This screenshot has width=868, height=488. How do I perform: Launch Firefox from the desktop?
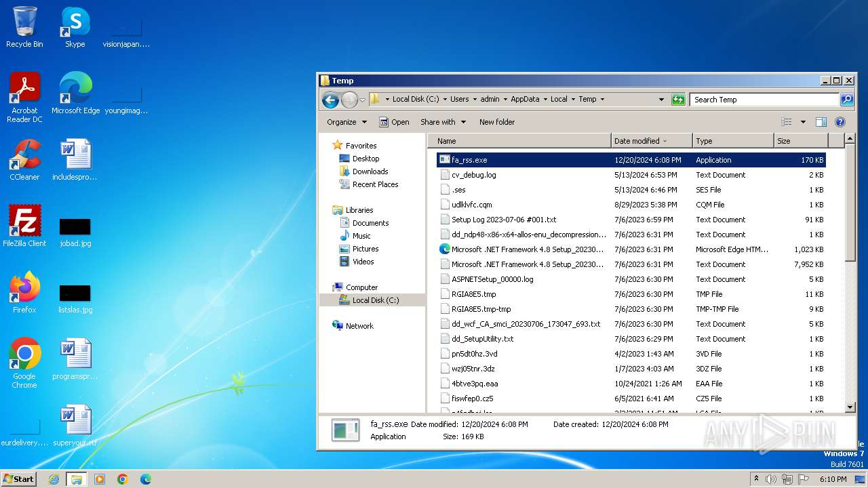tap(24, 292)
